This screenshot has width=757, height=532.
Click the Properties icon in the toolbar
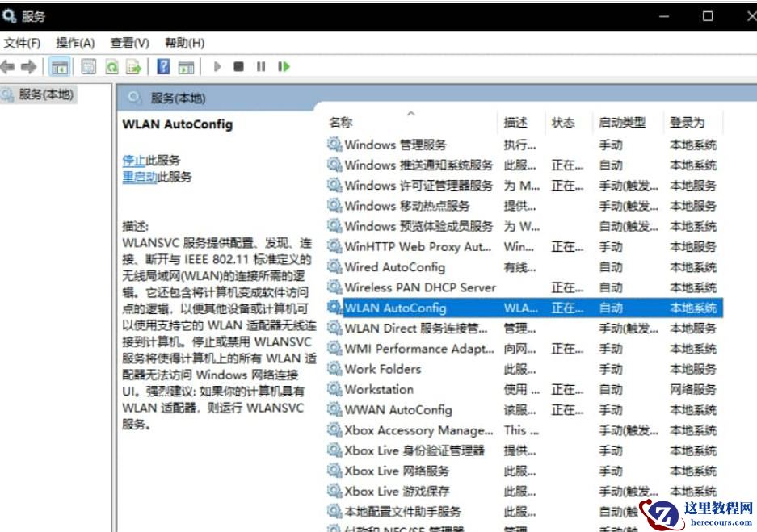point(86,67)
